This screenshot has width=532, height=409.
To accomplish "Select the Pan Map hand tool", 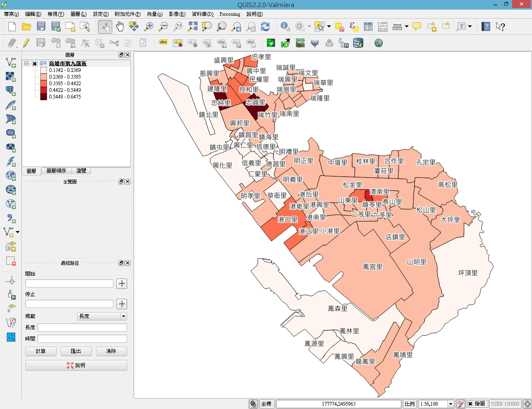I will pyautogui.click(x=120, y=27).
